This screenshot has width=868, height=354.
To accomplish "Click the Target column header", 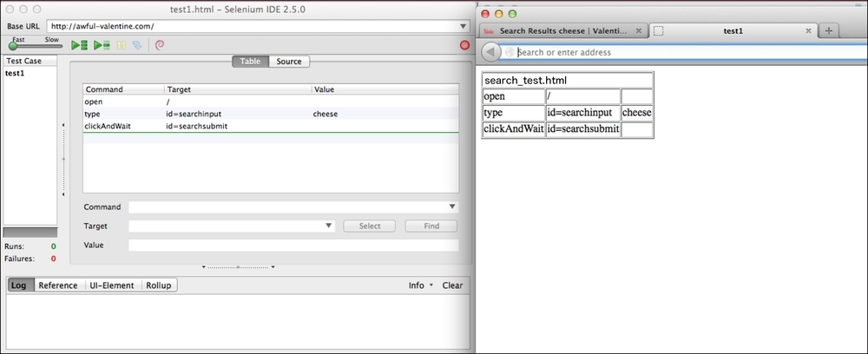I will (x=238, y=89).
